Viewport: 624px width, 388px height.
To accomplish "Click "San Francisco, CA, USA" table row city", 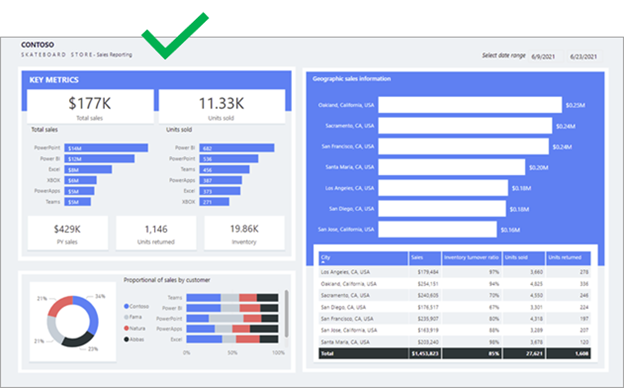I will 347,319.
